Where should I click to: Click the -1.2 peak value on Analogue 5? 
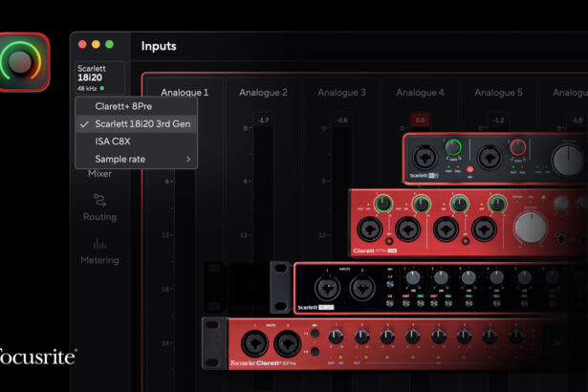click(x=498, y=120)
